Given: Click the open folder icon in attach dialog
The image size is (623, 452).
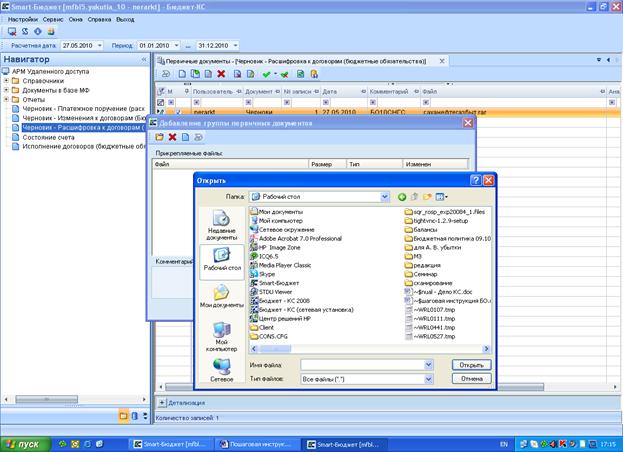Looking at the screenshot, I should 159,137.
